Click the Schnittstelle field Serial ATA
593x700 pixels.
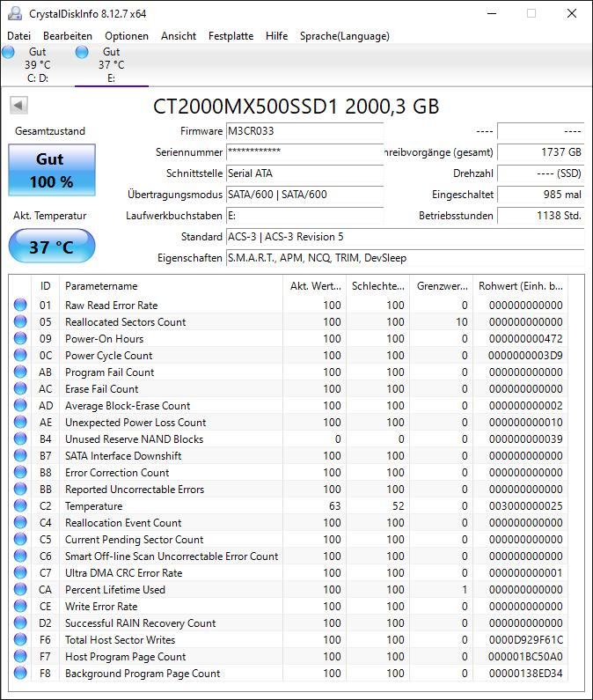(304, 173)
